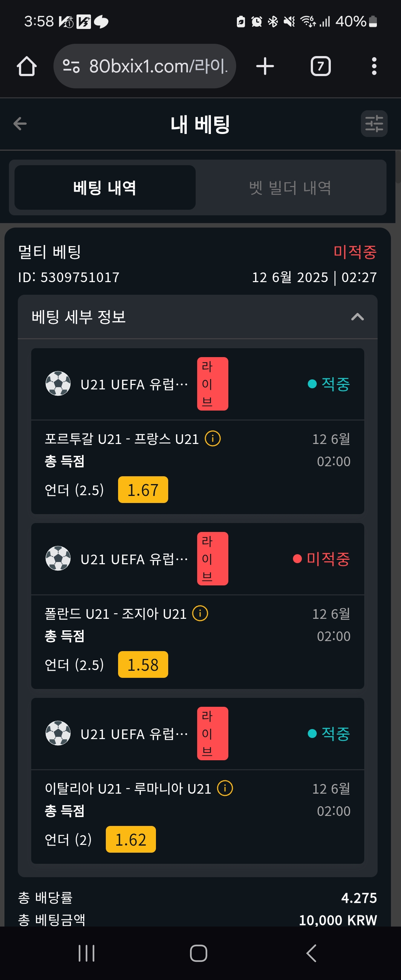The image size is (401, 980).
Task: Click info icon next to 이탈리아 U21 - 루마니아 U21
Action: pyautogui.click(x=225, y=788)
